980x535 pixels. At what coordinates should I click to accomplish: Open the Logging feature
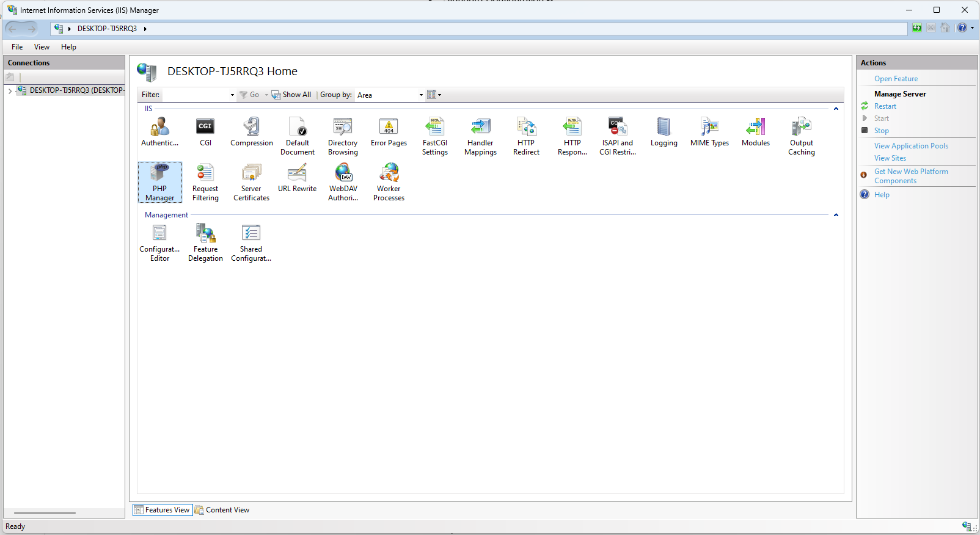pos(664,132)
